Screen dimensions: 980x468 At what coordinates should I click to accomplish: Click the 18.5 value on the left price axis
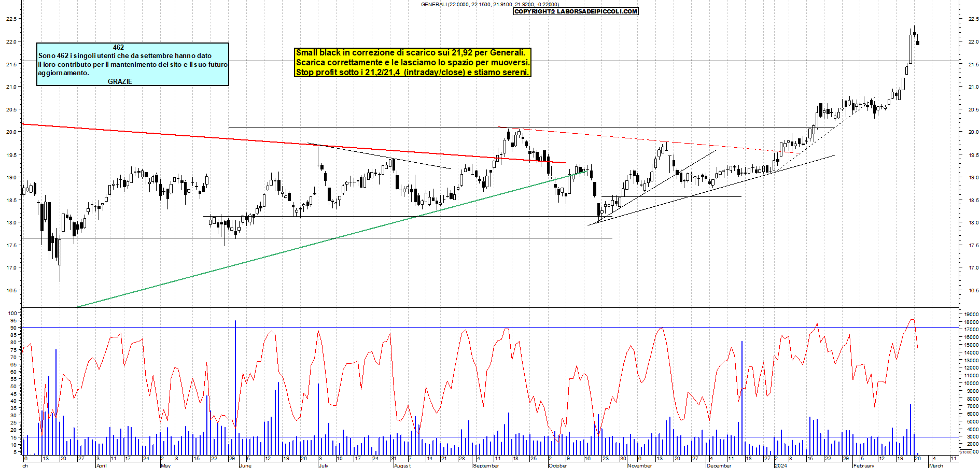pyautogui.click(x=11, y=200)
